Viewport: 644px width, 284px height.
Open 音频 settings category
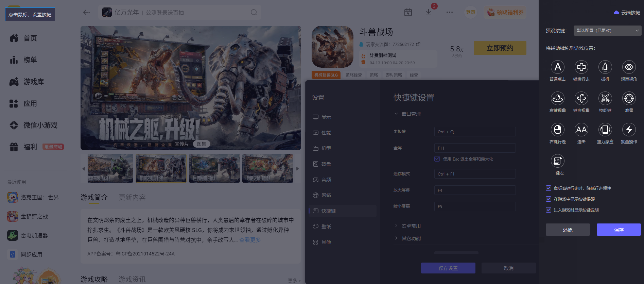pyautogui.click(x=343, y=180)
